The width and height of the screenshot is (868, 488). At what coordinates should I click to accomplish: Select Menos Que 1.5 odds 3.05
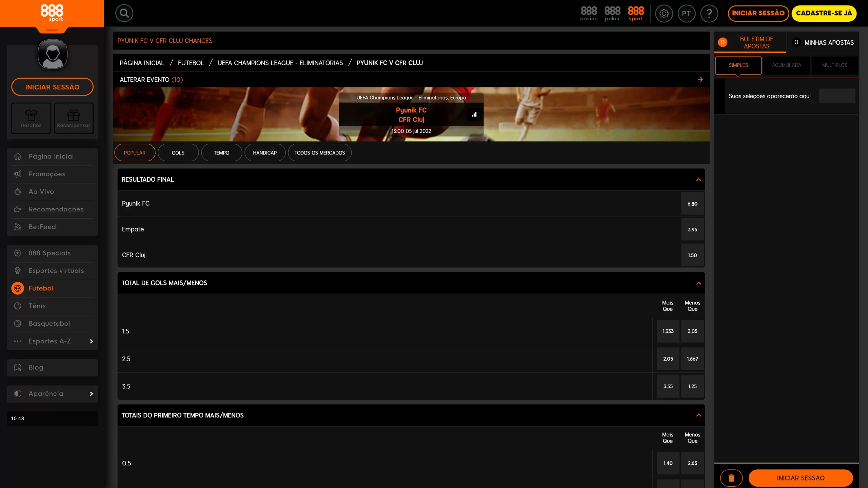tap(692, 331)
